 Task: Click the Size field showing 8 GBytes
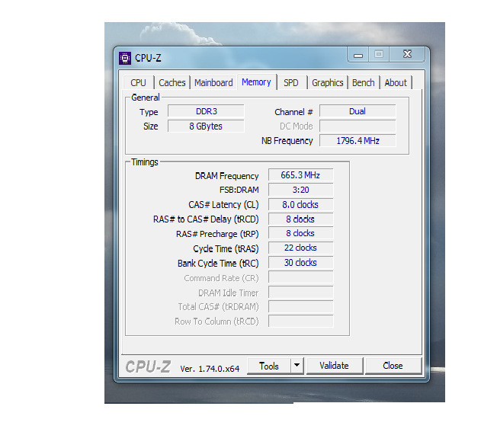[x=206, y=126]
